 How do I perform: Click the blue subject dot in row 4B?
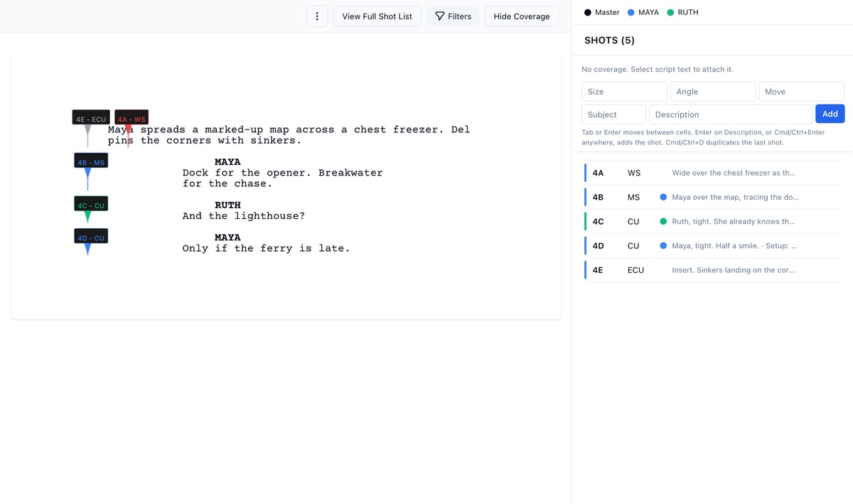[663, 197]
